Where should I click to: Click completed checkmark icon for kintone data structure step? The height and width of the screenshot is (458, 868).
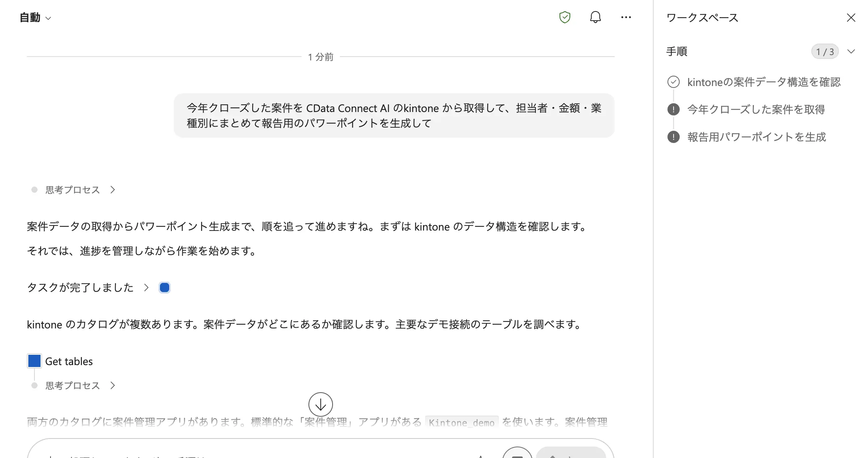[x=674, y=82]
